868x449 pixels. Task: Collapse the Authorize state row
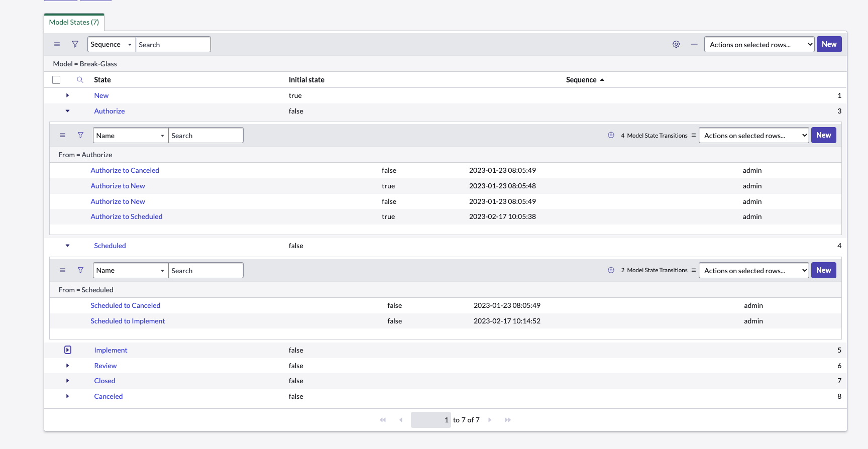(68, 111)
